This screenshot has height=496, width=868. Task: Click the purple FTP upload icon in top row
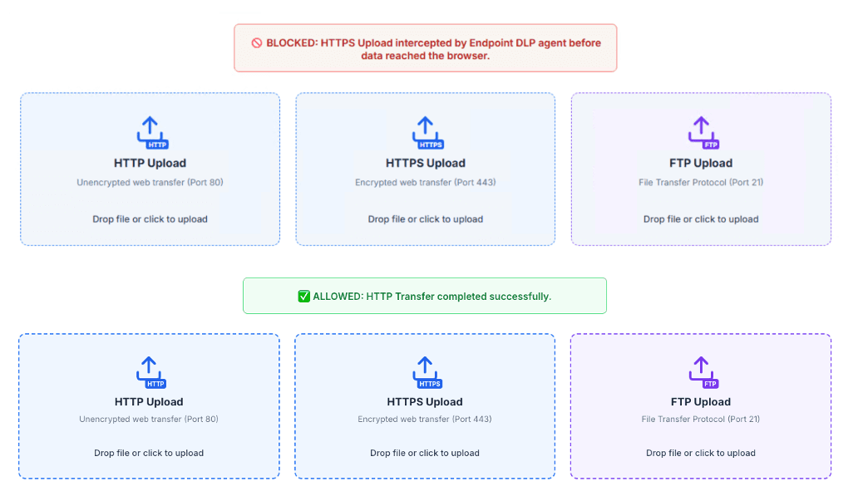[701, 131]
